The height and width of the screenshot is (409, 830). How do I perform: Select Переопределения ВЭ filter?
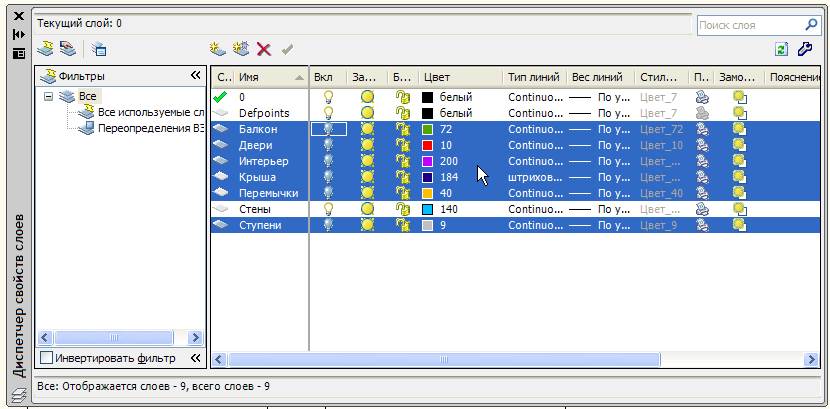point(151,129)
